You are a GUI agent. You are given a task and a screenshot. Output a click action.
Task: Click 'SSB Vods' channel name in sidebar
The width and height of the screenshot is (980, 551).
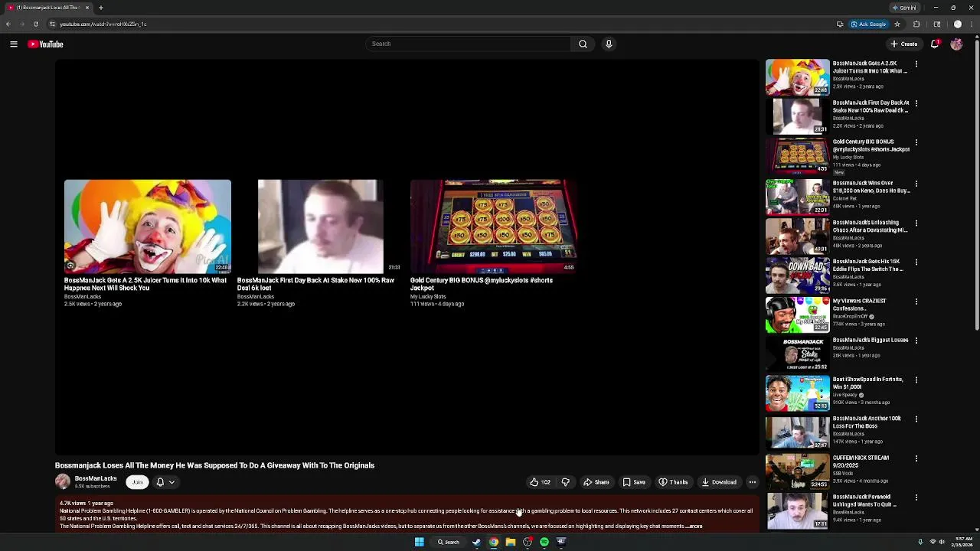(844, 473)
